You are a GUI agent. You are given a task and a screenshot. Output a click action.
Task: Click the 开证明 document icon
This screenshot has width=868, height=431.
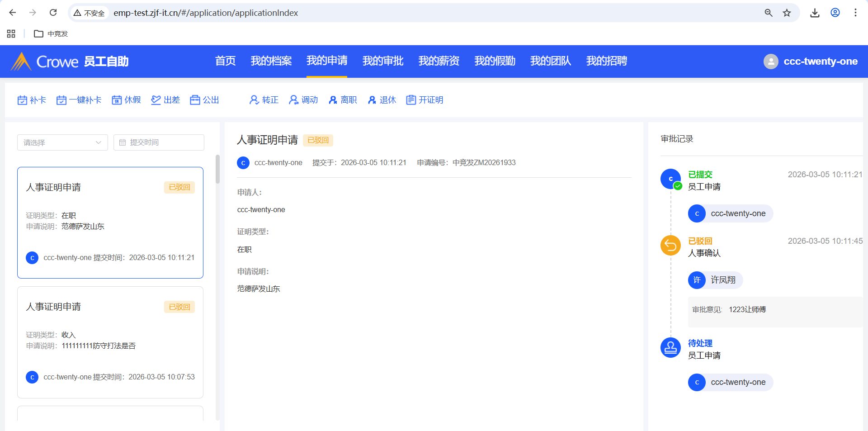[411, 100]
